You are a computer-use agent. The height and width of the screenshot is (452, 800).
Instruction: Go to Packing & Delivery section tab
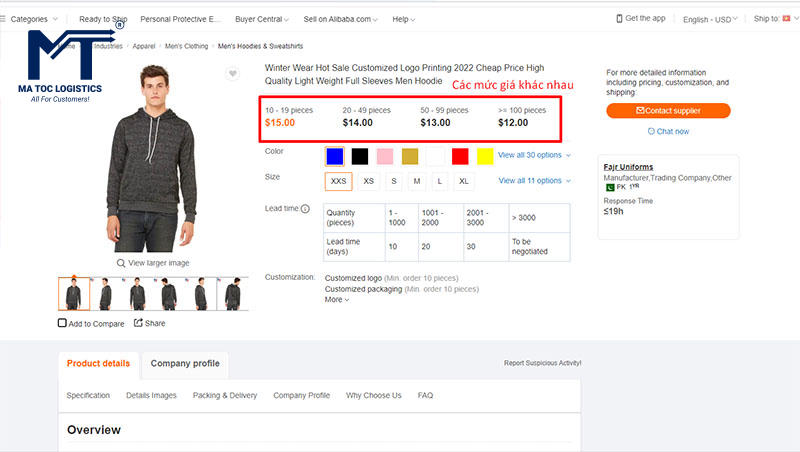[x=224, y=395]
